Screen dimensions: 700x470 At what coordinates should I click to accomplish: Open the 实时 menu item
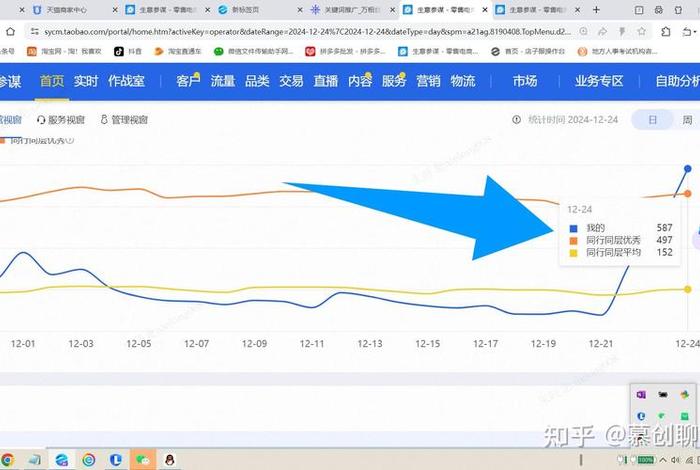point(86,81)
